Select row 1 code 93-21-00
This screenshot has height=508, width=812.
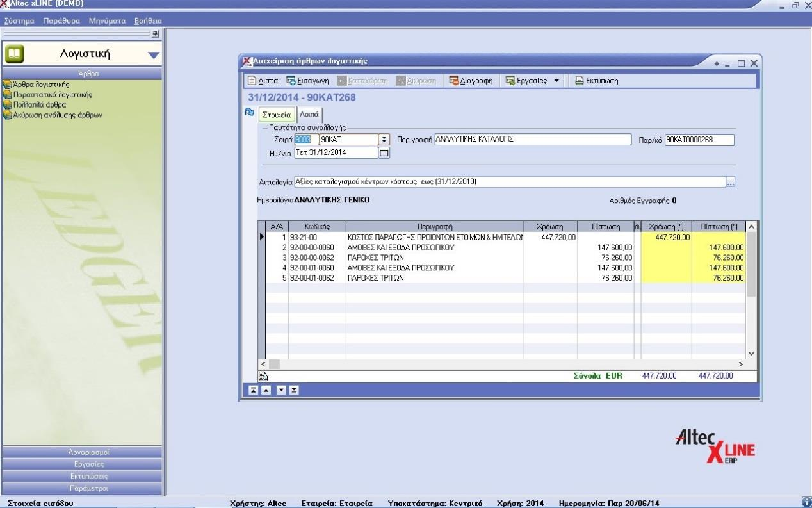317,237
